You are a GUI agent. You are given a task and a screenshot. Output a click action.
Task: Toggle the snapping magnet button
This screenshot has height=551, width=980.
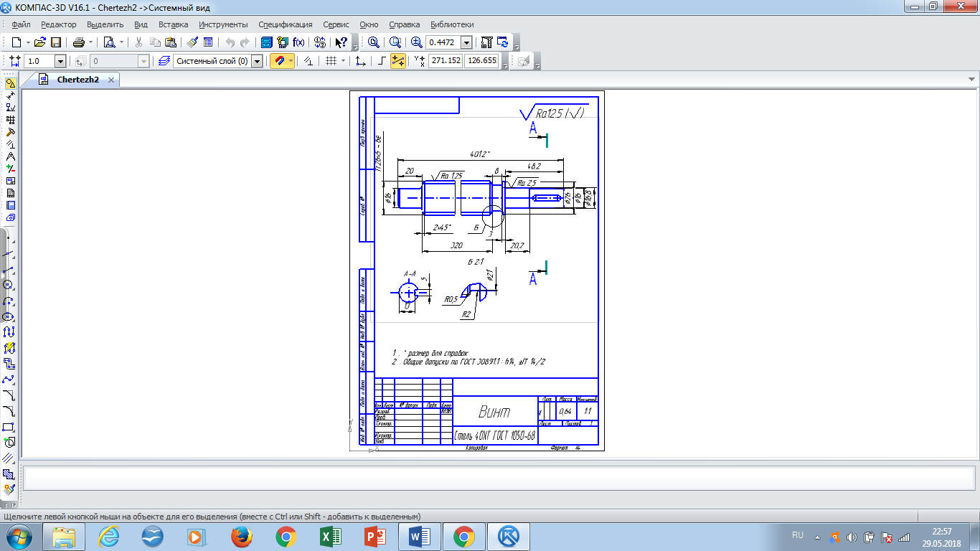pyautogui.click(x=278, y=62)
